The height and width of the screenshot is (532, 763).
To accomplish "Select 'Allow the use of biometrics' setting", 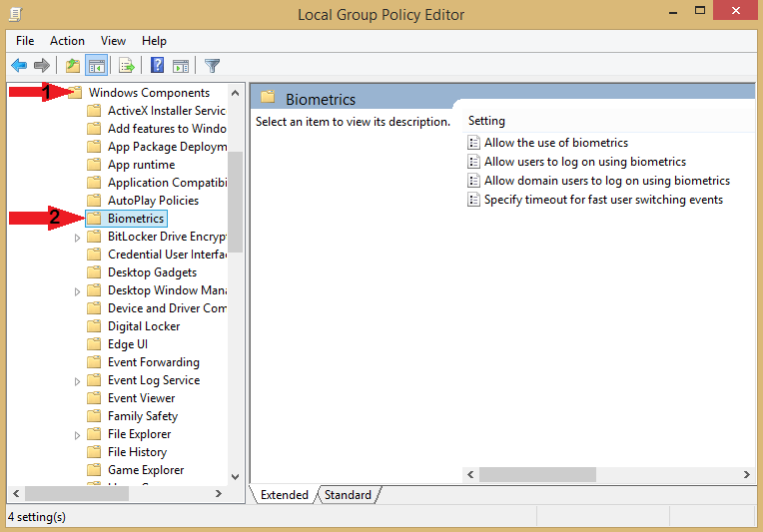I will [x=555, y=143].
